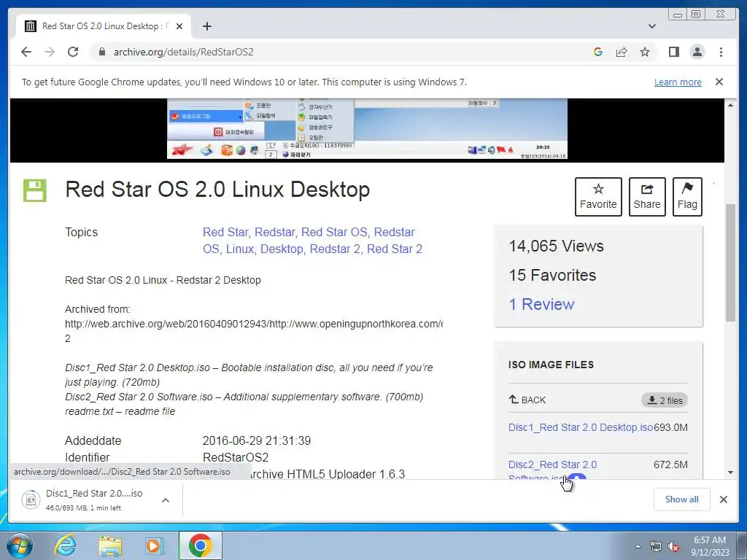
Task: Click the Addeddate value 2016-06-29 21:31:39
Action: [x=257, y=441]
